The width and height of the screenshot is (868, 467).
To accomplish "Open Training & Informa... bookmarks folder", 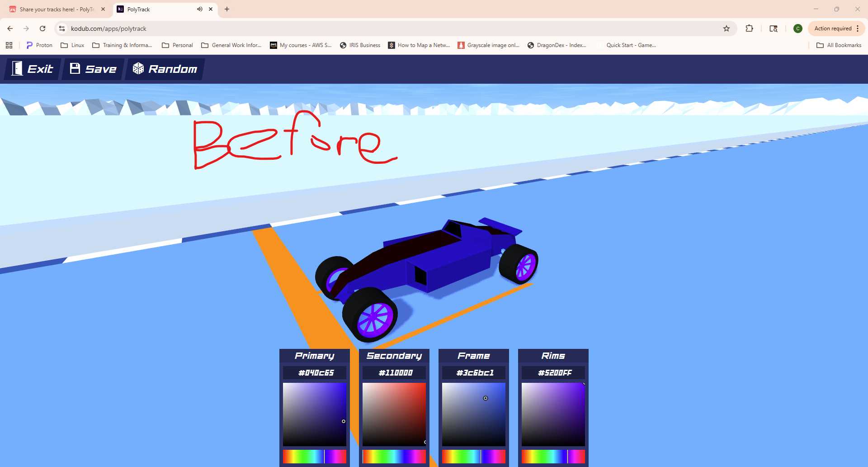I will point(122,45).
